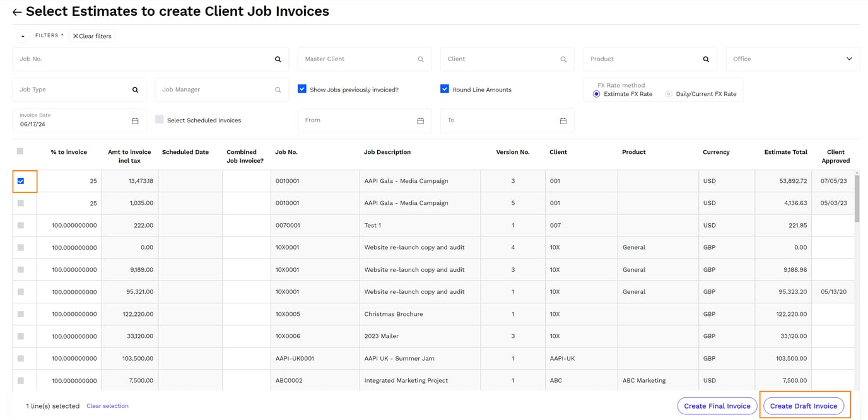Tick the checkbox for AAPI Gala version 5
Screen dimensions: 868x420
(x=21, y=203)
